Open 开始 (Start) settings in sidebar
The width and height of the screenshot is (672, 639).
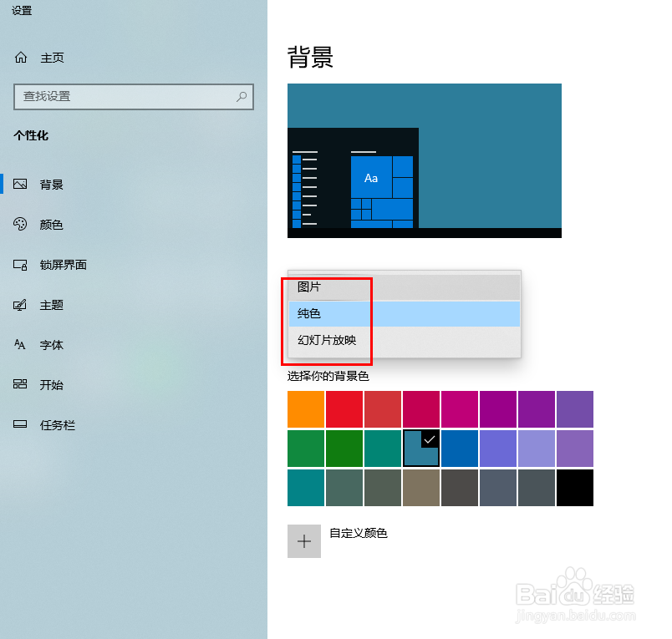pos(52,385)
